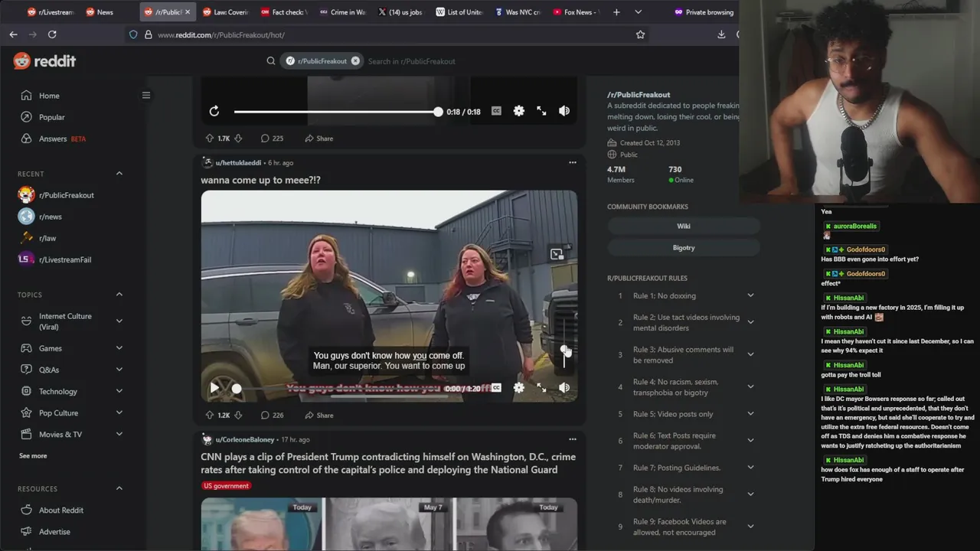The image size is (980, 551).
Task: Share the top post
Action: click(318, 139)
